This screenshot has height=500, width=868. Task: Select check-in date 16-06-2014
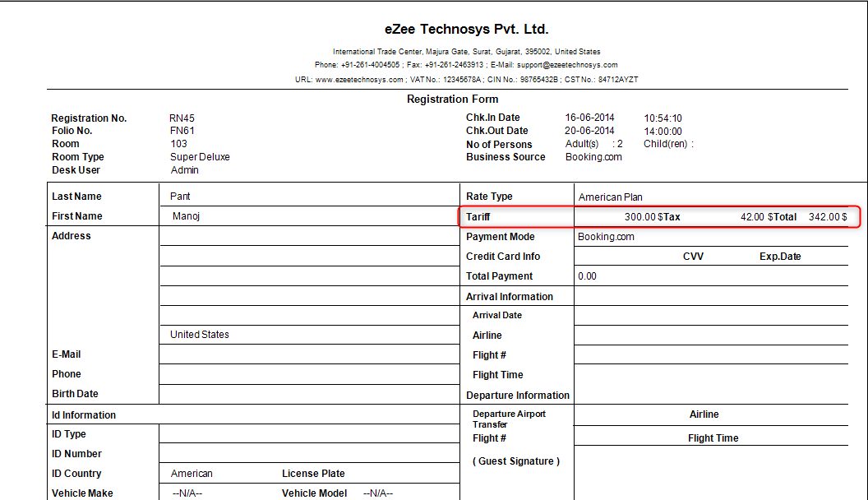(x=589, y=118)
